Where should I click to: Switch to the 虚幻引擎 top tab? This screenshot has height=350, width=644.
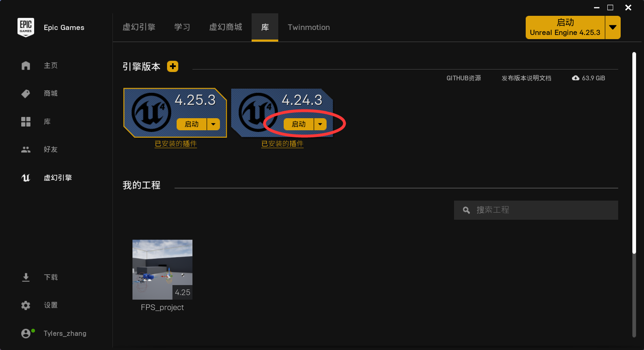click(x=139, y=27)
